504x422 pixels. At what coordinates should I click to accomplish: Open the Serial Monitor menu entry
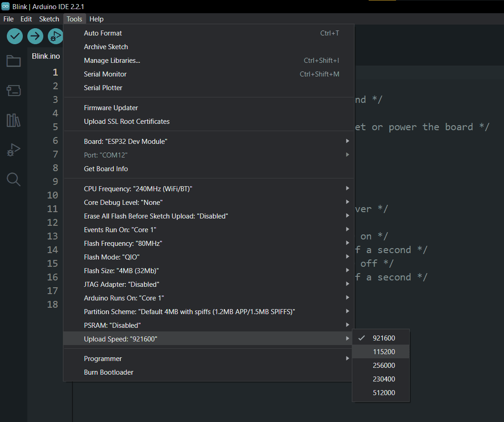click(x=209, y=74)
